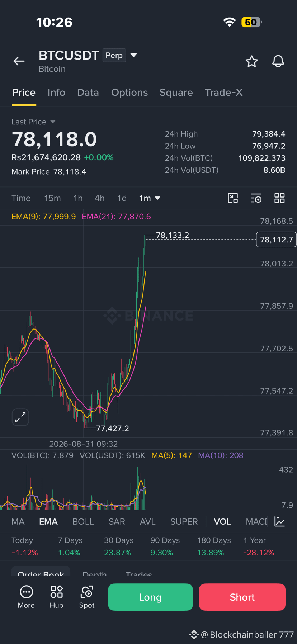Image resolution: width=297 pixels, height=644 pixels.
Task: Open price alert bell icon
Action: click(278, 61)
